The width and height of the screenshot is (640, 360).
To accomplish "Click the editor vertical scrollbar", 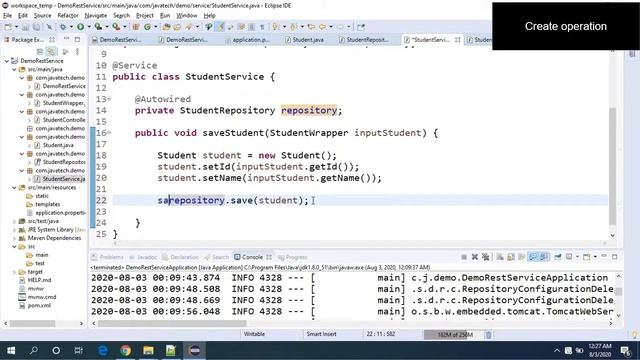I will (x=612, y=167).
